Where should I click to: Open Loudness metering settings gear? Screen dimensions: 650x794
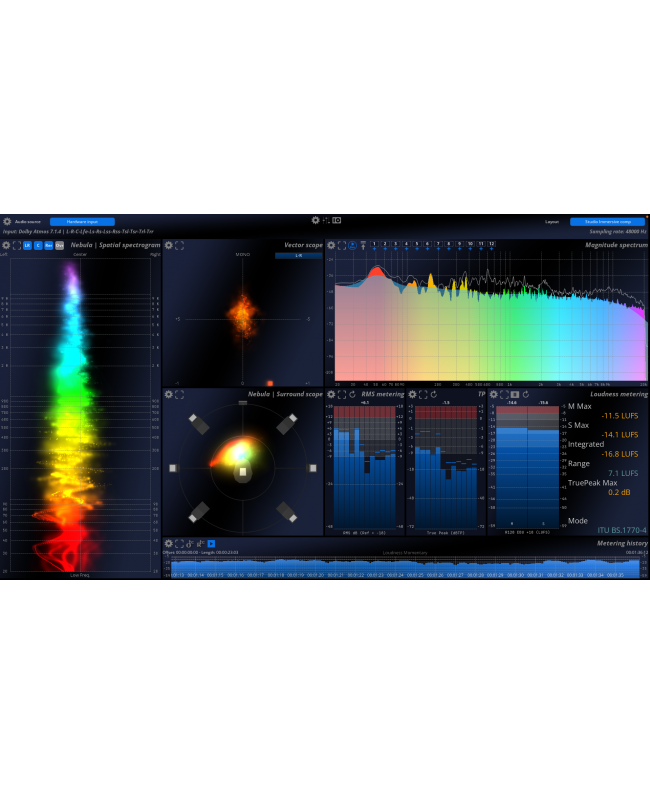494,394
